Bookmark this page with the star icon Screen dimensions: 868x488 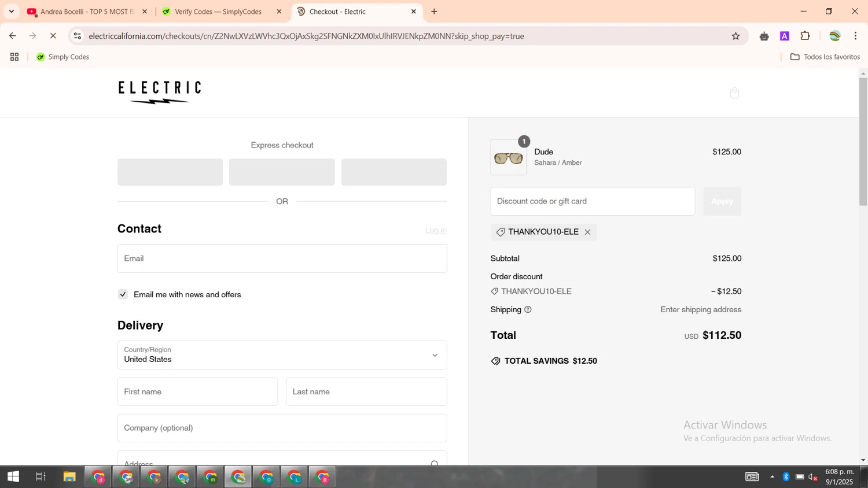point(735,36)
